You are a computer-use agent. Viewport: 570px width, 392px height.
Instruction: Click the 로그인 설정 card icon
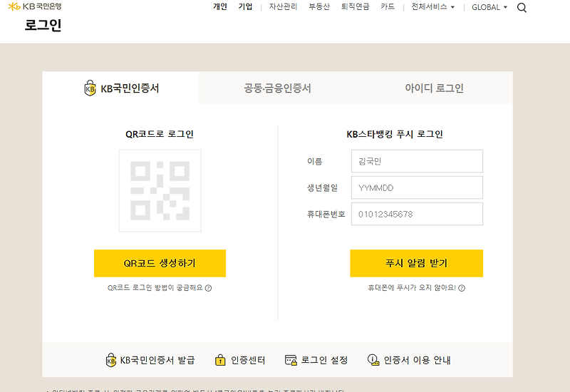click(291, 360)
